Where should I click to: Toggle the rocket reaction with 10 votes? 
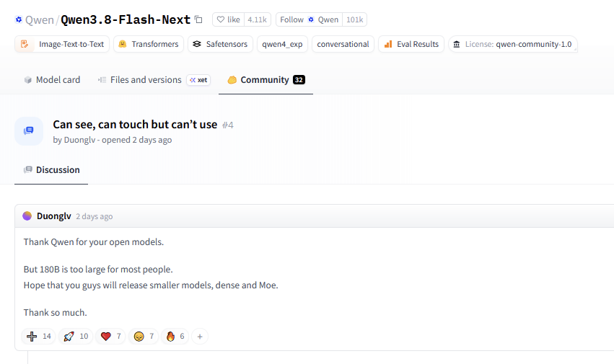(76, 336)
